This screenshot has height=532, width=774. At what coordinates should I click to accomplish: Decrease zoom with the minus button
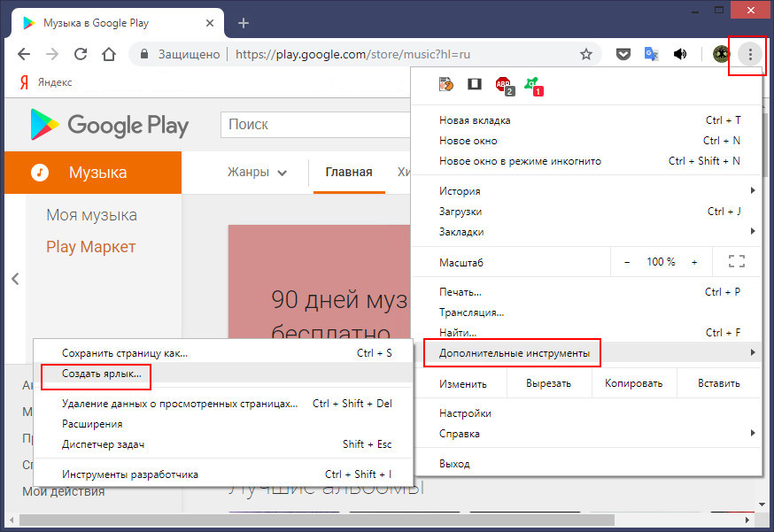pos(627,262)
